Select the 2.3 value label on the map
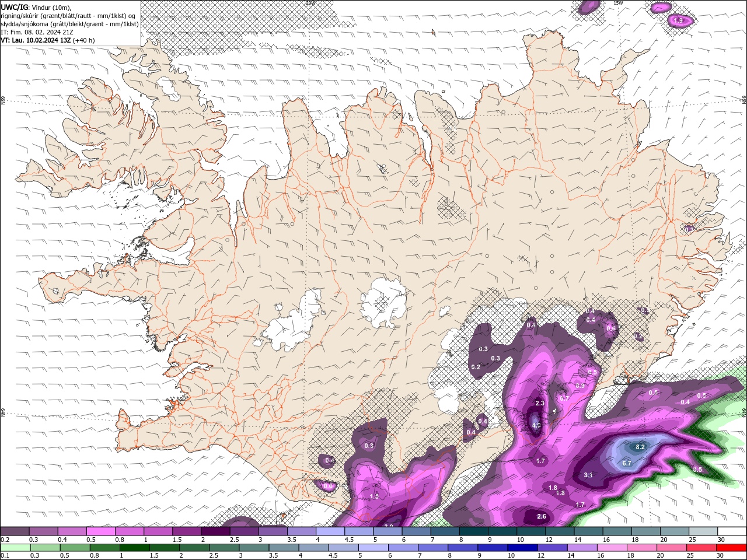The image size is (747, 560). pos(540,403)
